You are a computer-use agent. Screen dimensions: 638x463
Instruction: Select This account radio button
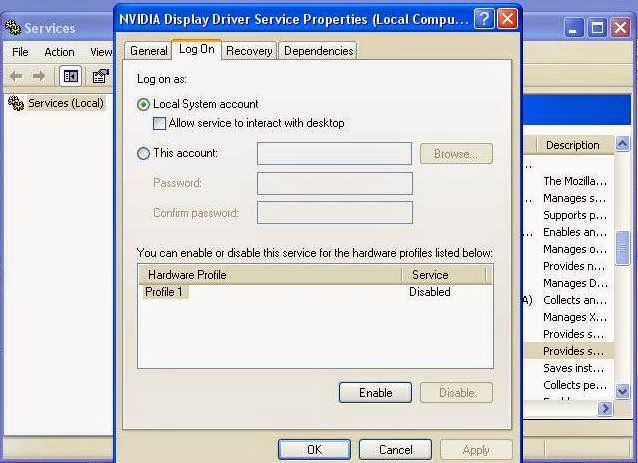coord(143,153)
